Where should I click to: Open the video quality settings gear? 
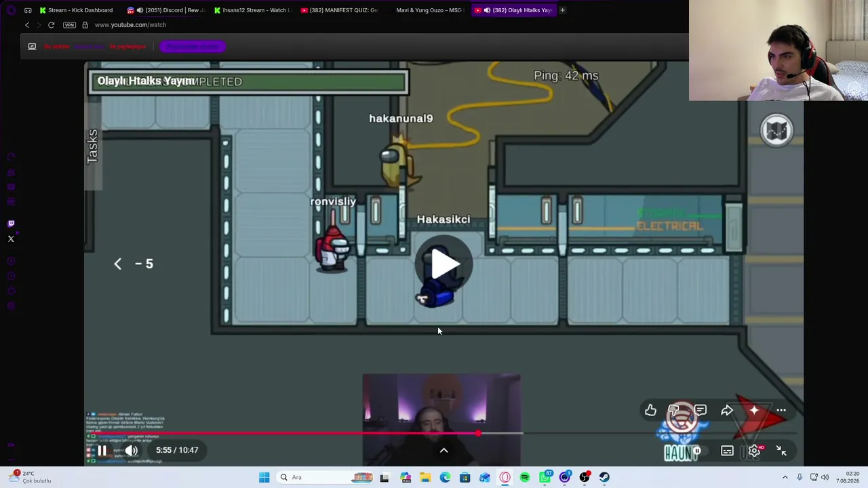click(x=754, y=451)
